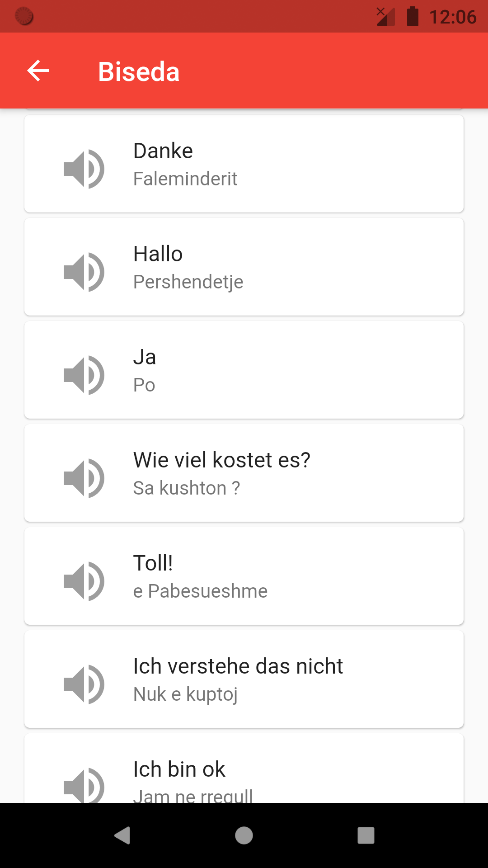The width and height of the screenshot is (488, 868).
Task: Tap the back arrow in the header
Action: coord(38,71)
